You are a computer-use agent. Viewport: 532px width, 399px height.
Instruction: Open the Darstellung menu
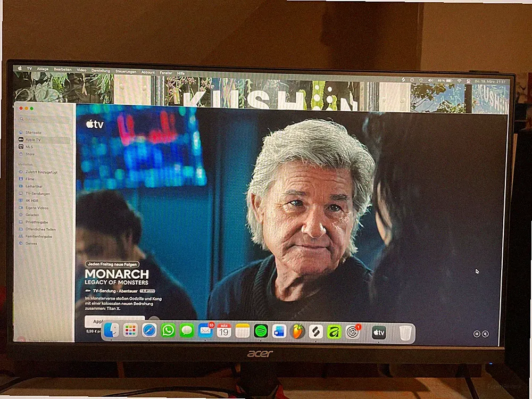coord(101,71)
